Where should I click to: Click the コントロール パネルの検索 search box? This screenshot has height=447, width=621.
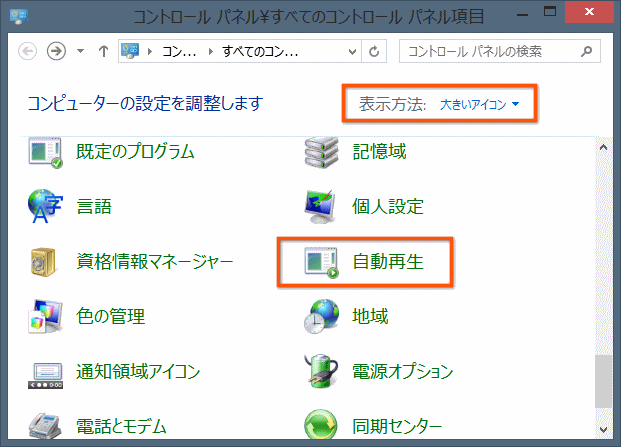pyautogui.click(x=490, y=51)
